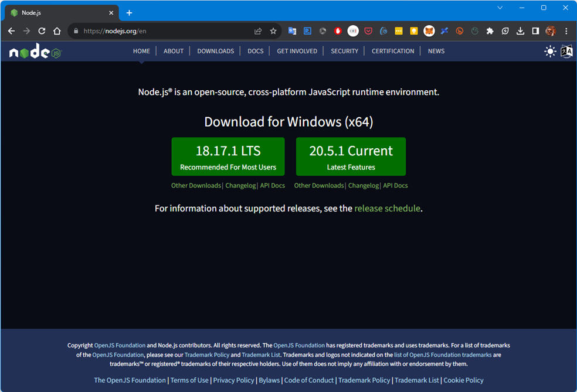Image resolution: width=577 pixels, height=392 pixels.
Task: Open the language switcher icon
Action: pyautogui.click(x=566, y=51)
